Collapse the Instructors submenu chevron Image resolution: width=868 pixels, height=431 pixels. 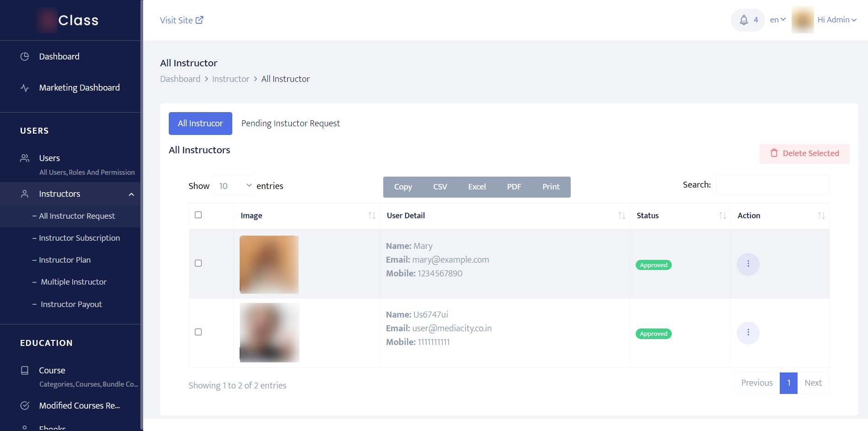pos(132,194)
